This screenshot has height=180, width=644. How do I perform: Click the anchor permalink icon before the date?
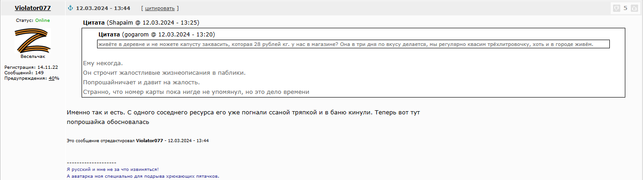pos(70,8)
